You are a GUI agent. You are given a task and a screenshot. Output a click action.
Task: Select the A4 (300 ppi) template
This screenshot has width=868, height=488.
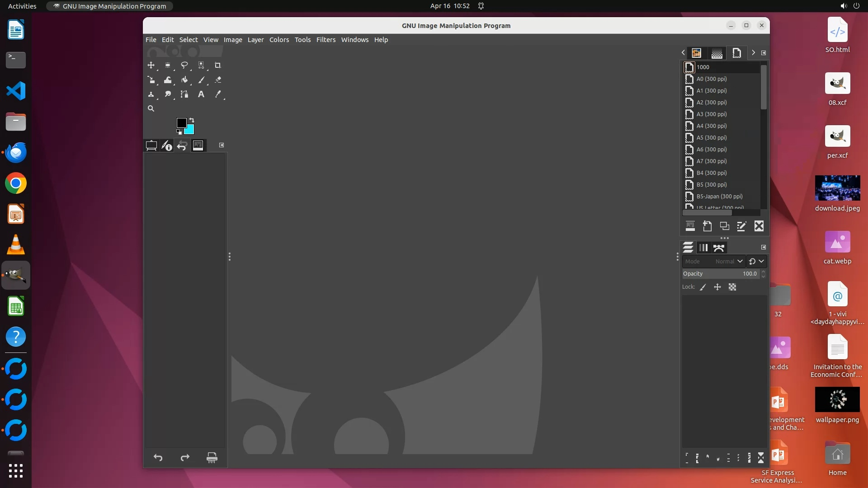[712, 126]
